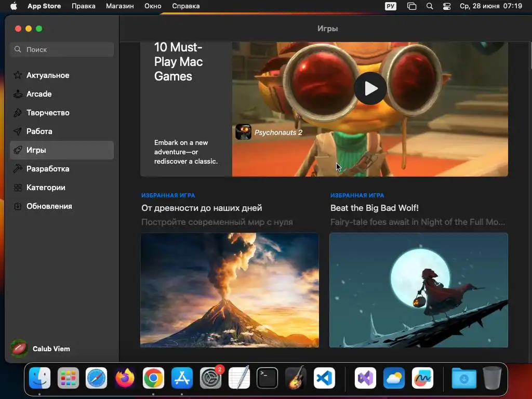Launch Firefox from the Dock
The width and height of the screenshot is (532, 399).
(125, 378)
